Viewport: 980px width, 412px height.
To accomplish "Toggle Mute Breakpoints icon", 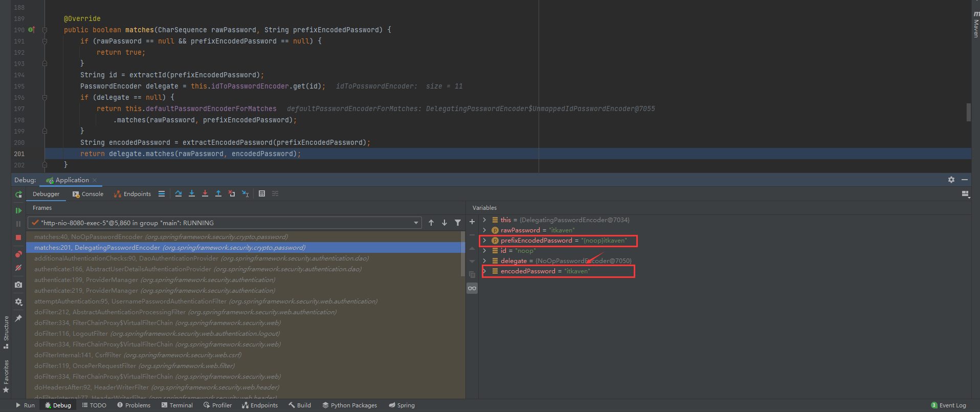I will pos(18,268).
